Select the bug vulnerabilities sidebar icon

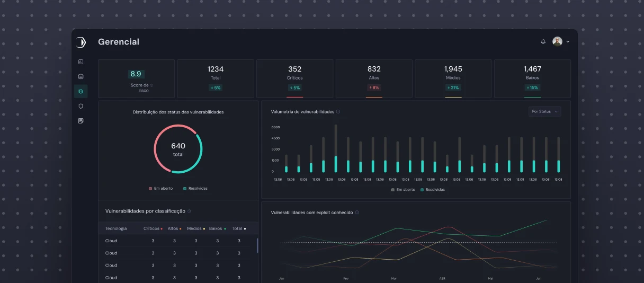(x=80, y=92)
